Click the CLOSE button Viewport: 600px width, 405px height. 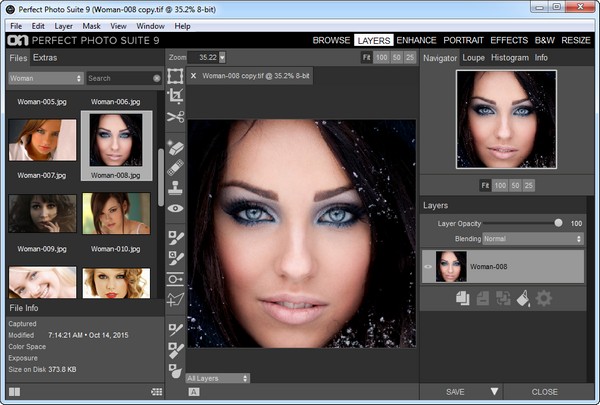click(545, 392)
